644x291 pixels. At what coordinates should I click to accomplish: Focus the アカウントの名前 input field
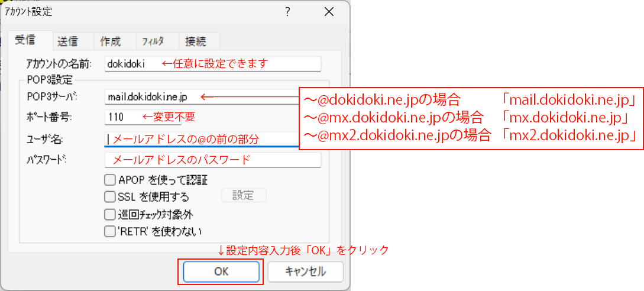click(x=213, y=64)
